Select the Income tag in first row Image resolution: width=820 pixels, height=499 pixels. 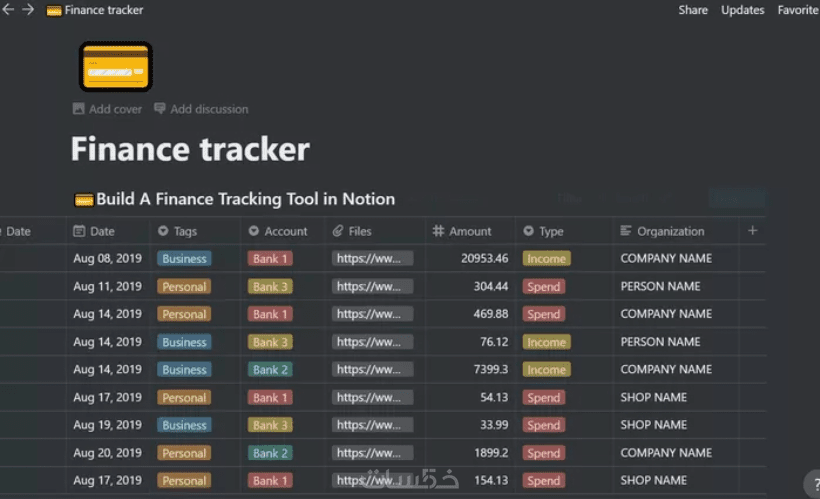pyautogui.click(x=546, y=258)
